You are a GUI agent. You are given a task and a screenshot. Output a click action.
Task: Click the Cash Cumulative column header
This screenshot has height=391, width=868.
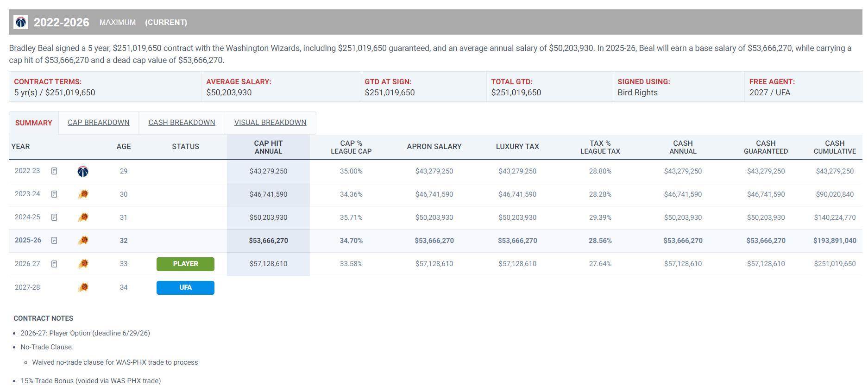[x=835, y=147]
